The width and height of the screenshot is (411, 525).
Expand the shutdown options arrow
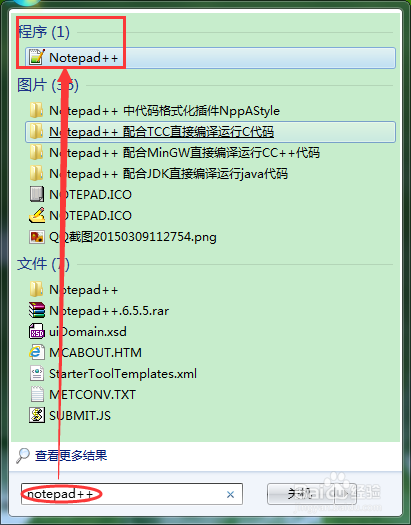(345, 494)
